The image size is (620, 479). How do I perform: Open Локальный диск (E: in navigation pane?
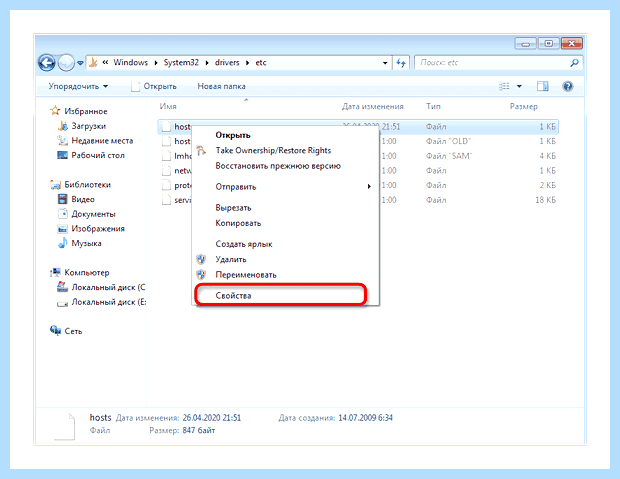(x=108, y=302)
